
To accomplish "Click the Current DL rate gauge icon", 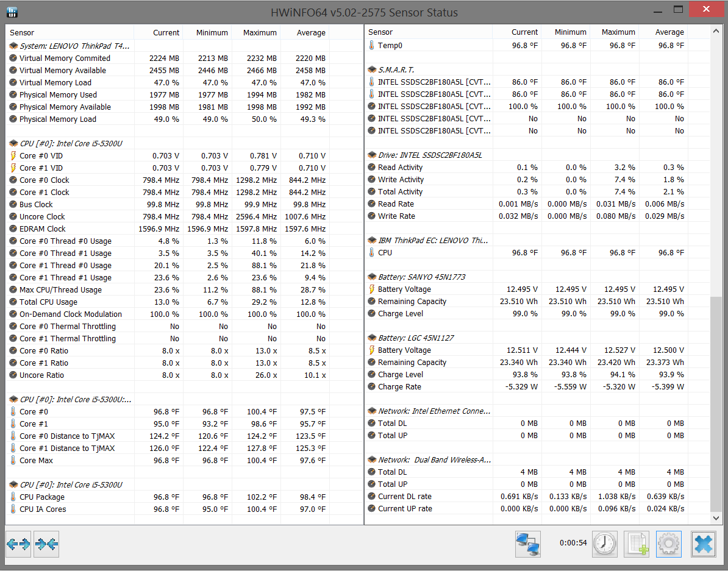I will pos(371,496).
